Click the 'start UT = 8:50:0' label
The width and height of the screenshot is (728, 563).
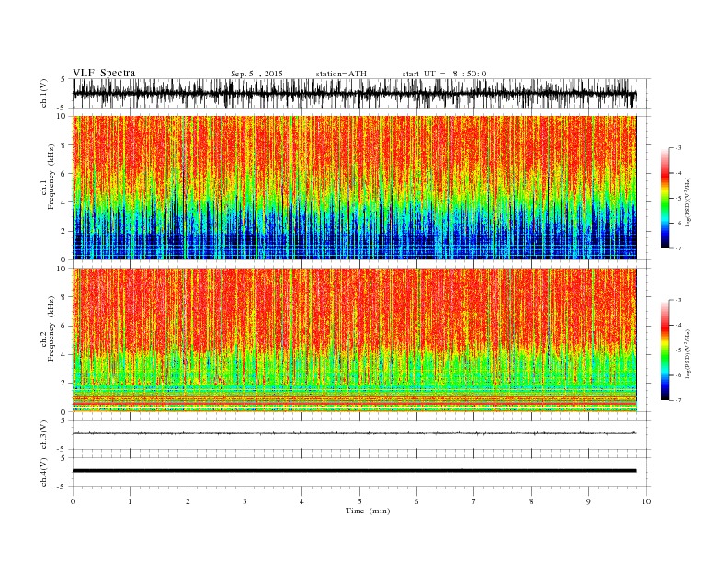point(444,74)
